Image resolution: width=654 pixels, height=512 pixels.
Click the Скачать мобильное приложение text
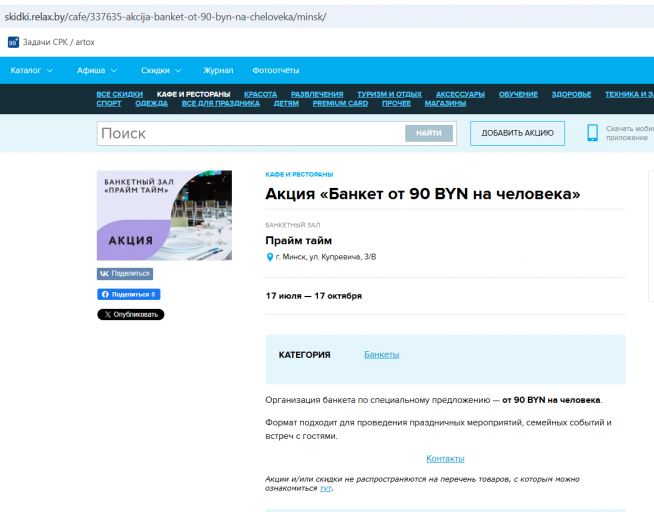click(630, 133)
